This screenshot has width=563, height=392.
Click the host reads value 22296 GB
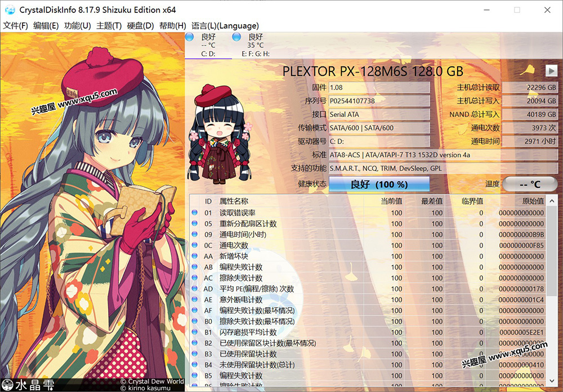530,88
